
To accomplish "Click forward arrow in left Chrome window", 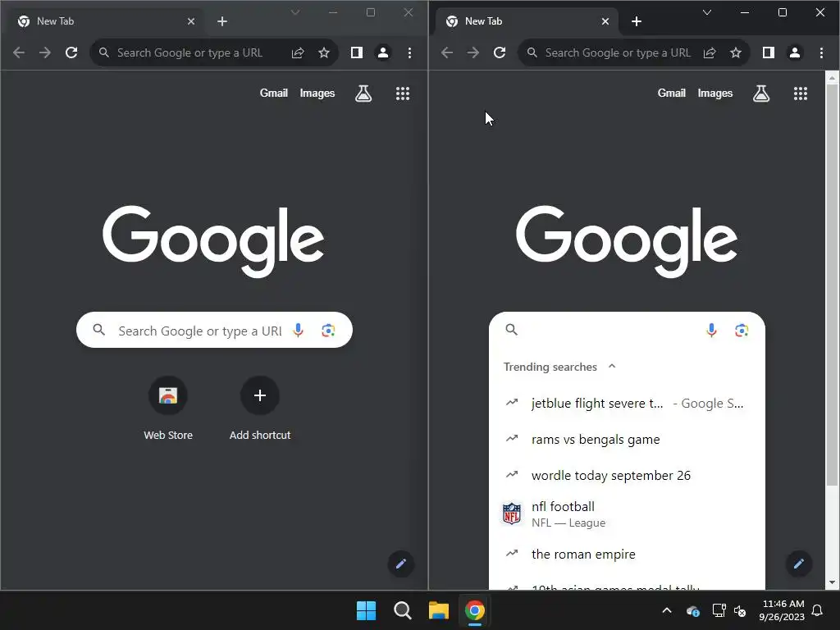I will tap(45, 52).
